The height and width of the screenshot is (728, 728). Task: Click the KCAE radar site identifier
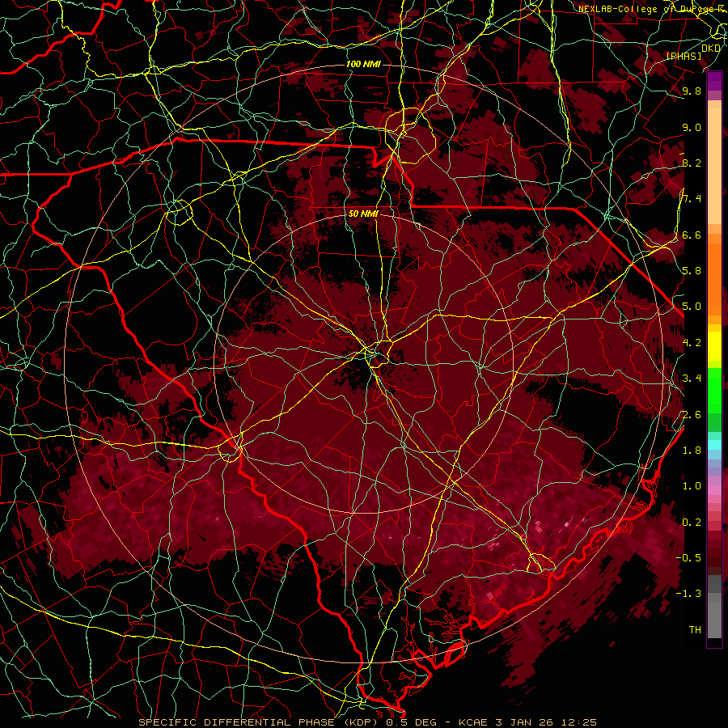pos(472,722)
